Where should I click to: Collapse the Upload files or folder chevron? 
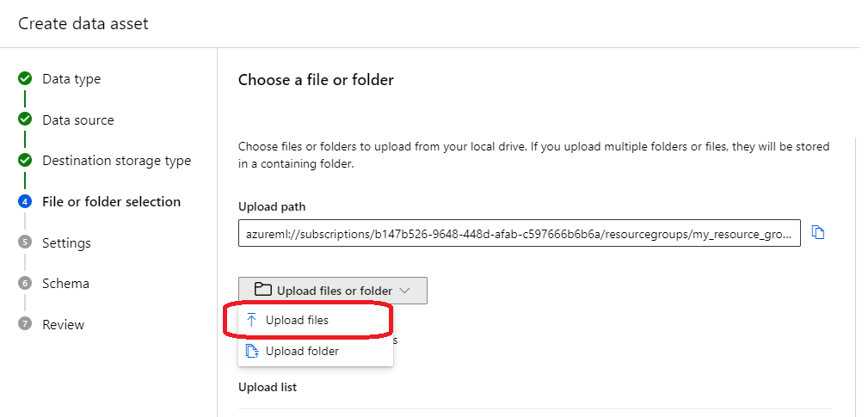pyautogui.click(x=404, y=291)
